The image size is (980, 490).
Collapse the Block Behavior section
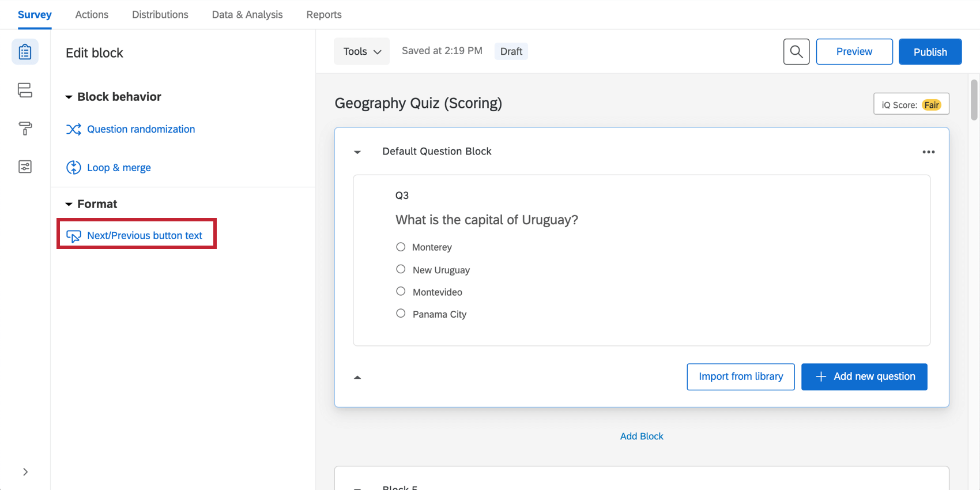coord(69,96)
